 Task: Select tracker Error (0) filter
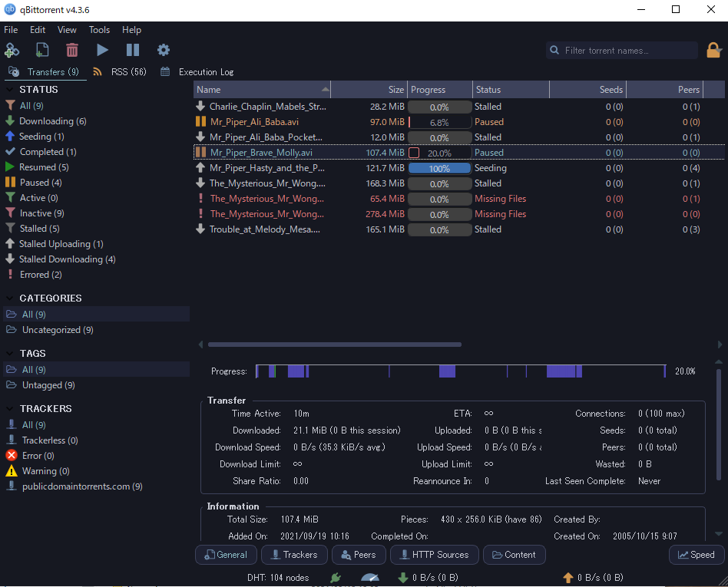point(30,456)
